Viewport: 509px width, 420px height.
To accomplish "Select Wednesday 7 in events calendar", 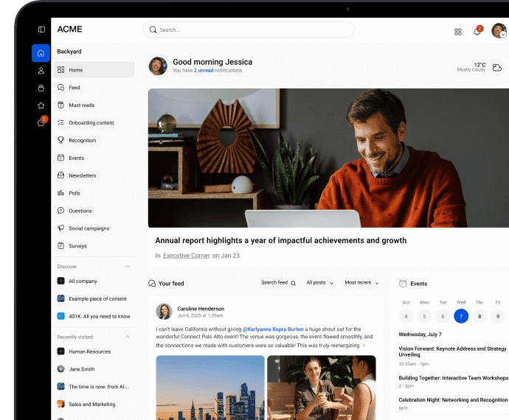I will [461, 316].
